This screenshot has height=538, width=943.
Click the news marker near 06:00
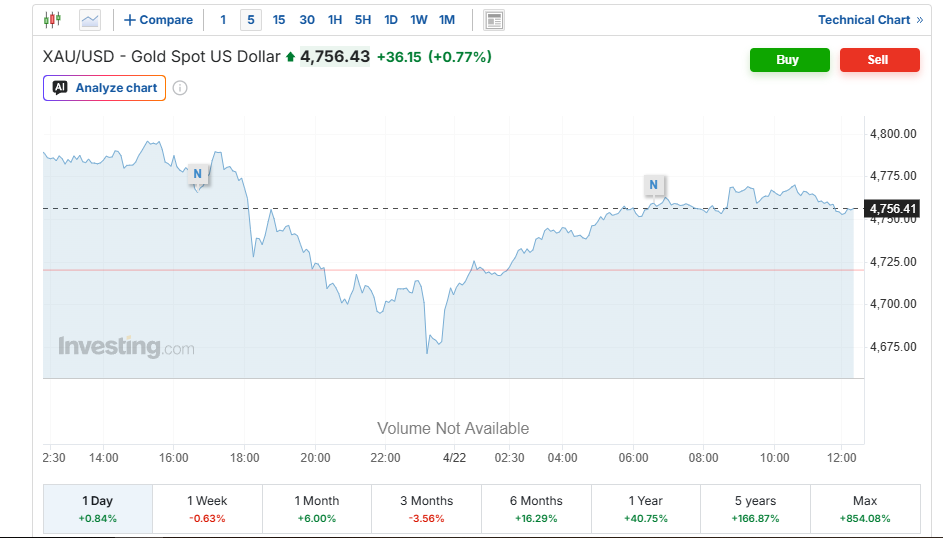pyautogui.click(x=653, y=185)
